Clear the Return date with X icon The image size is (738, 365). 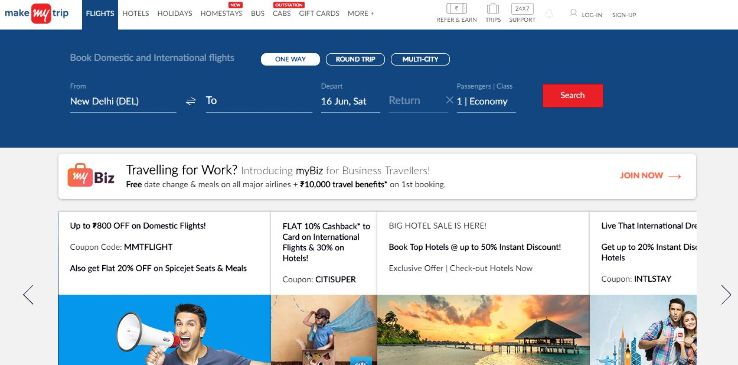[x=449, y=100]
